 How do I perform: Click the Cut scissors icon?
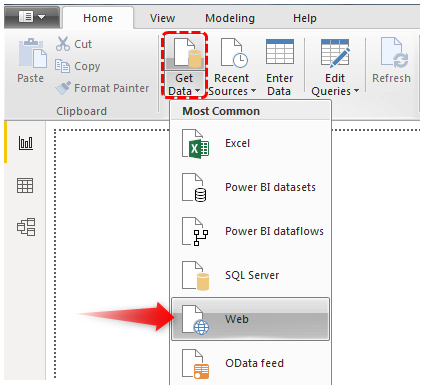(63, 44)
